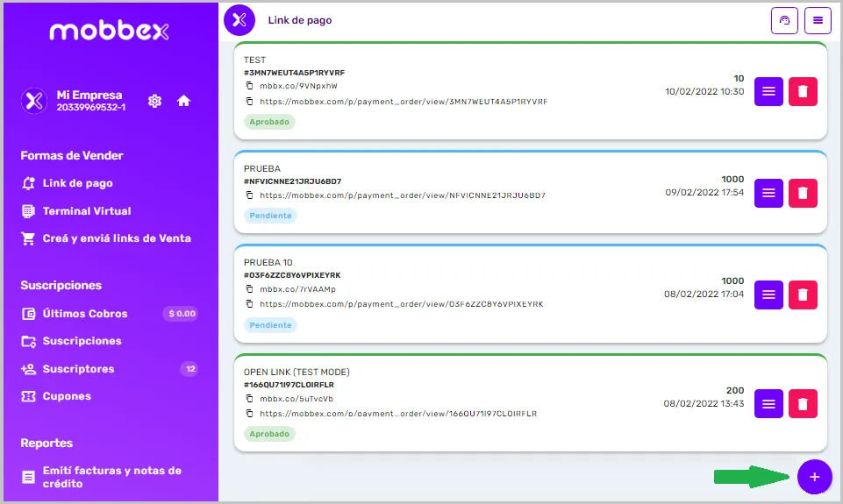Click the Pendiente badge on PRUEBA card
The width and height of the screenshot is (843, 504).
click(x=270, y=216)
